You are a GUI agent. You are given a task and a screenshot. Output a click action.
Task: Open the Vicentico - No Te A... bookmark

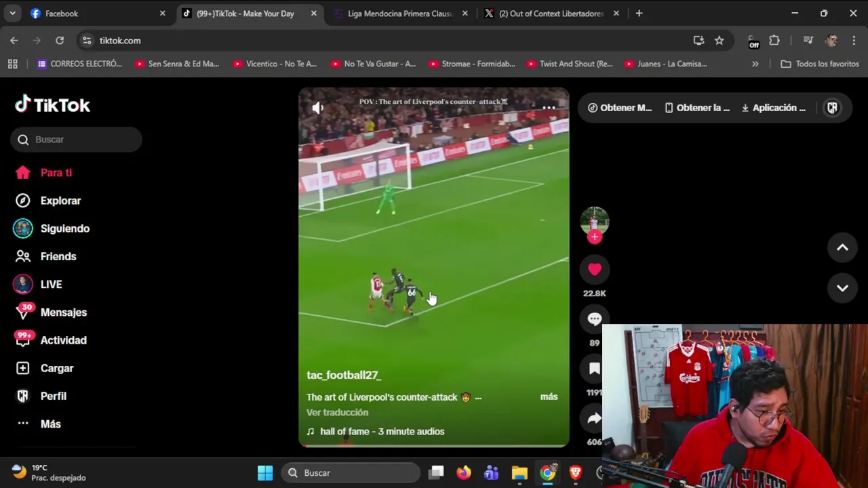tap(275, 64)
